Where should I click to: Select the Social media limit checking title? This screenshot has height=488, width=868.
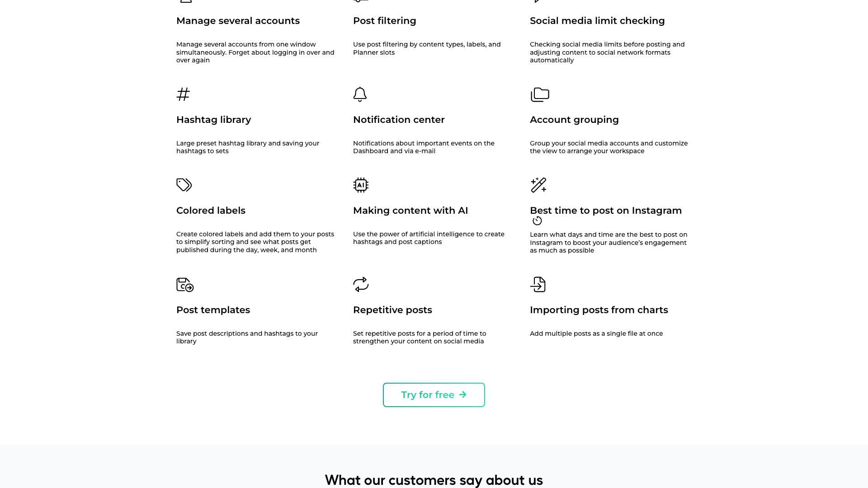point(597,21)
